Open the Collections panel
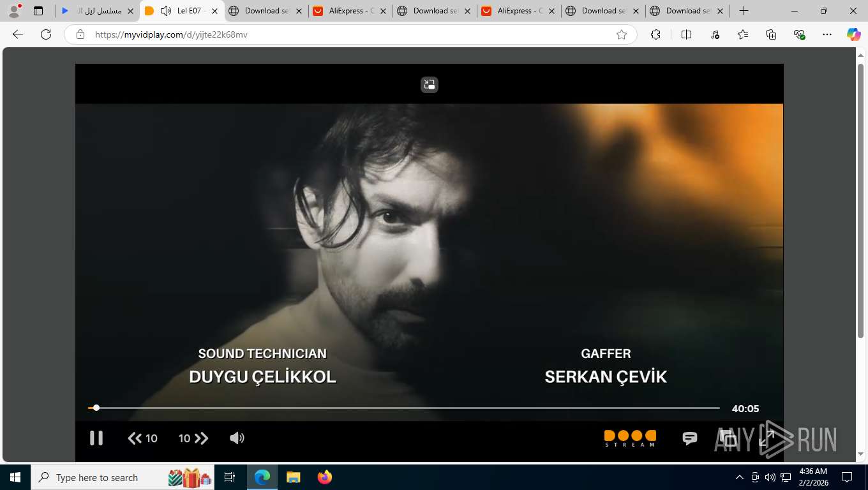The width and height of the screenshot is (868, 490). pyautogui.click(x=771, y=34)
